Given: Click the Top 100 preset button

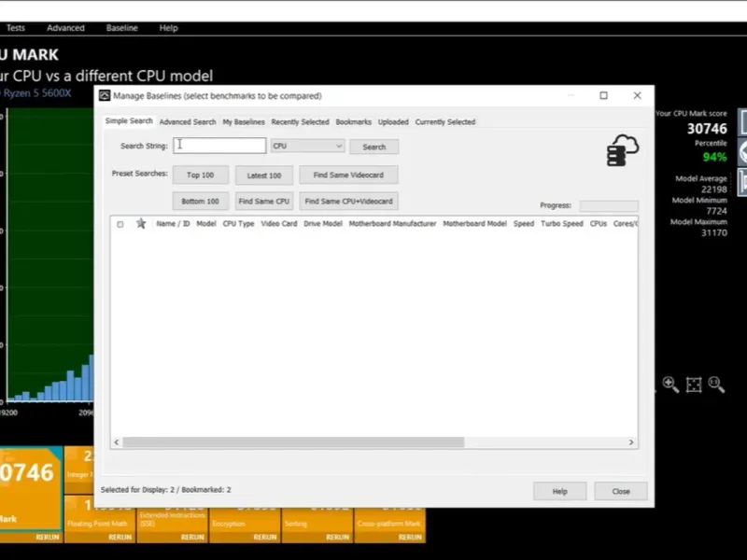Looking at the screenshot, I should tap(201, 175).
